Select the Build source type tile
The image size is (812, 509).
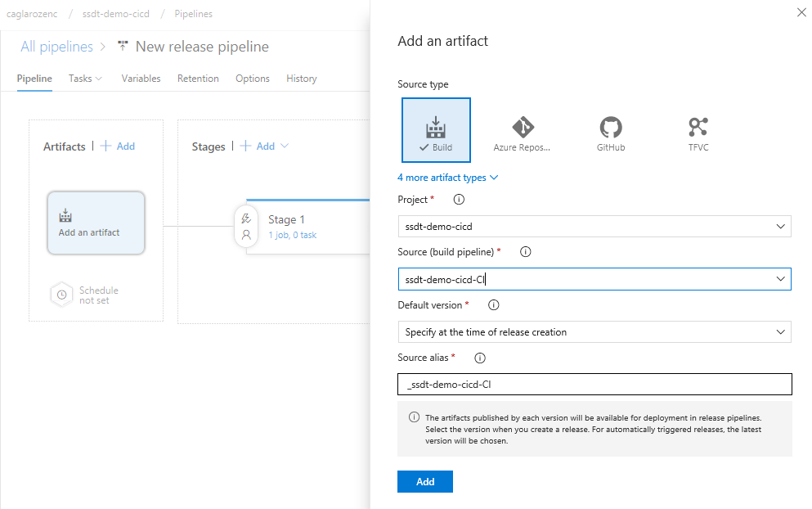(436, 131)
